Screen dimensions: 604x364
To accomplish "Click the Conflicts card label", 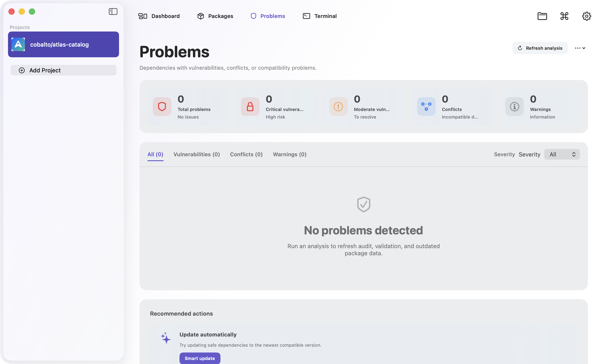I will [451, 109].
